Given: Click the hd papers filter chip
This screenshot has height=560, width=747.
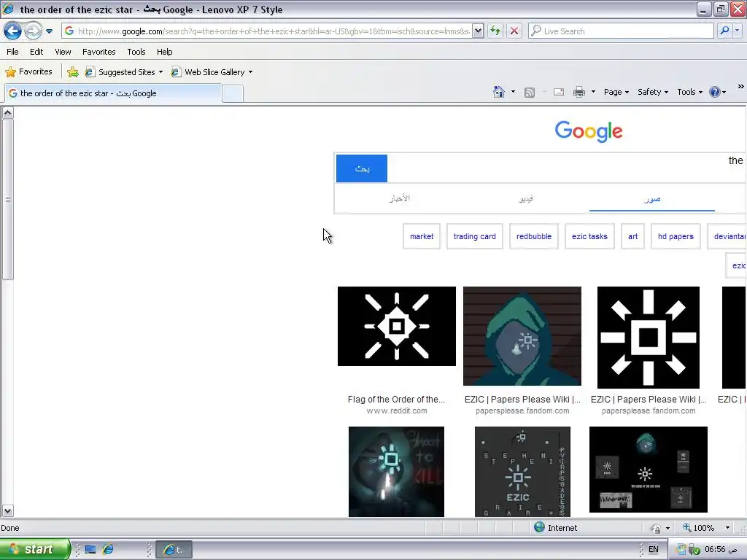Looking at the screenshot, I should (x=676, y=236).
